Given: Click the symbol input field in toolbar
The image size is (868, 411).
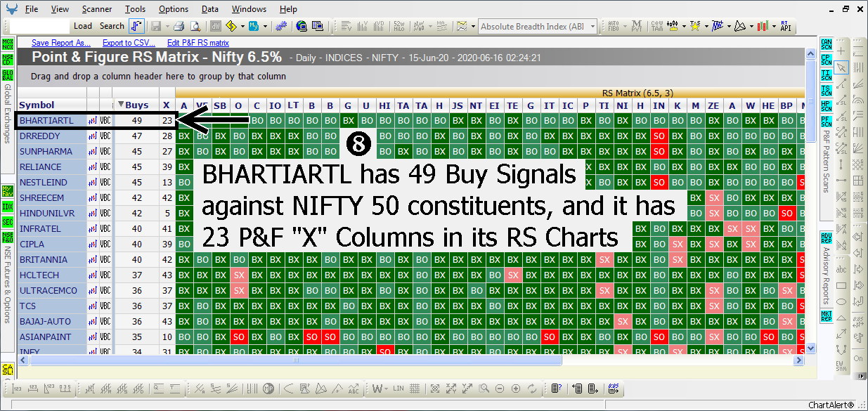Looking at the screenshot, I should coord(40,26).
